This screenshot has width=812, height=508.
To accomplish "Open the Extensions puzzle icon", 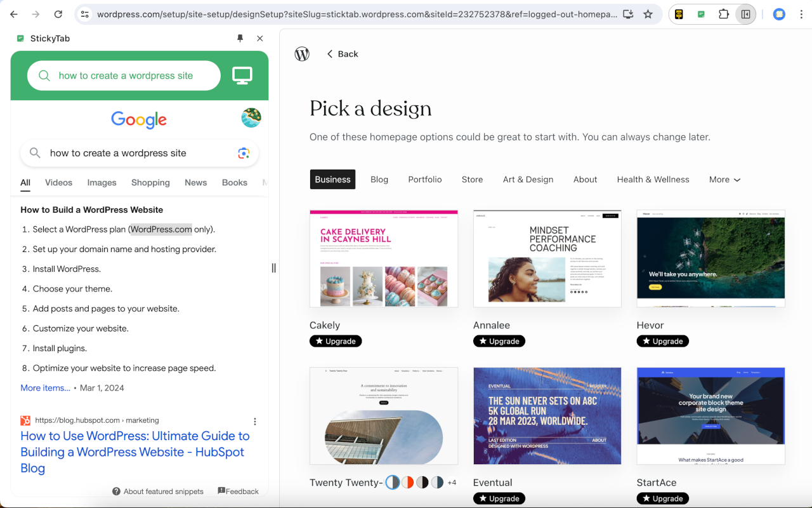I will pyautogui.click(x=724, y=14).
